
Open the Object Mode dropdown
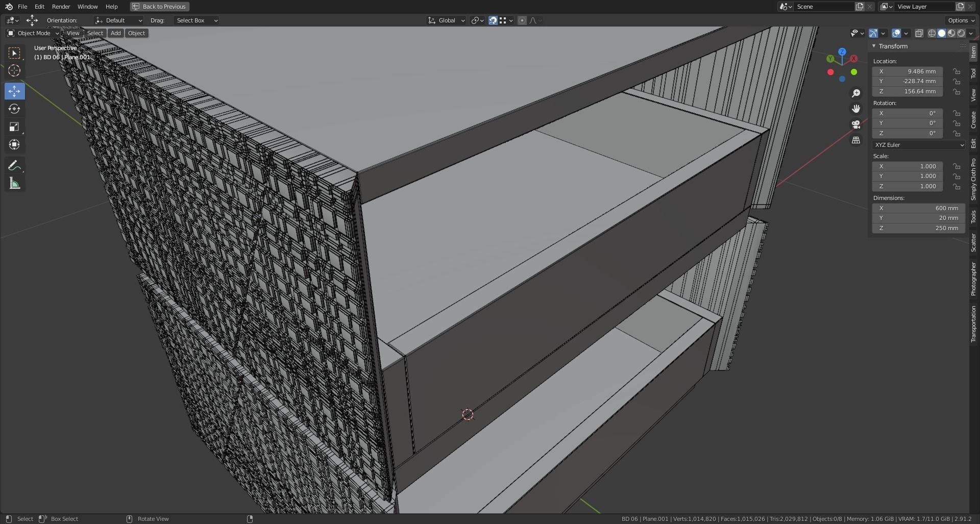(33, 33)
